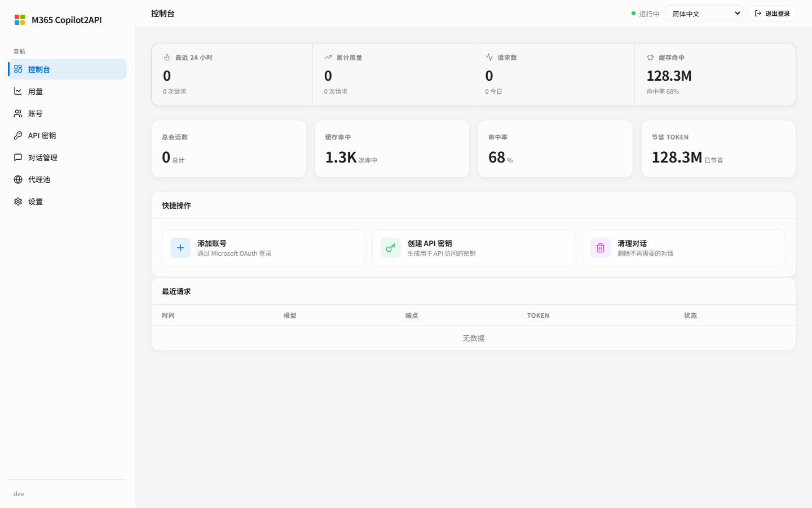812x508 pixels.
Task: Click the 状态 column header
Action: [x=690, y=316]
